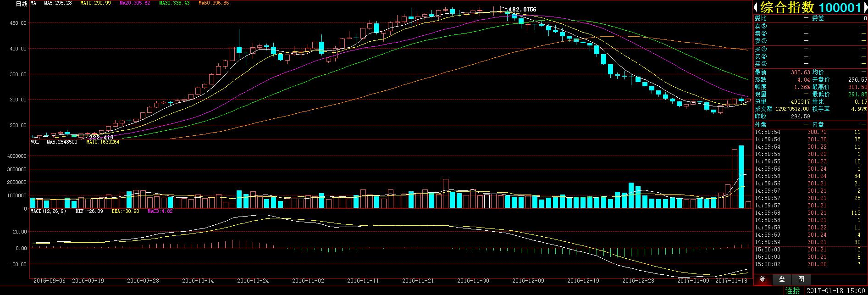Click the MACD(12,26,9) indicator label
Screen dimensions: 868x295
pos(48,212)
